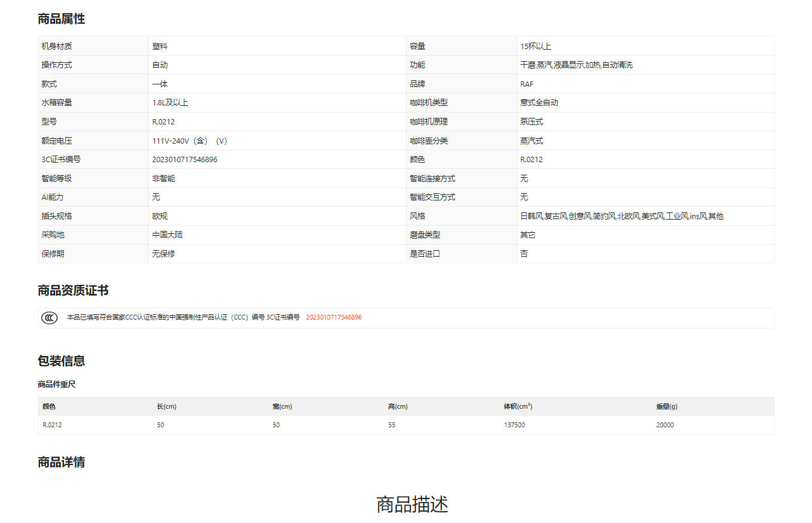Select the 商品资质证书 section heading

(x=73, y=291)
